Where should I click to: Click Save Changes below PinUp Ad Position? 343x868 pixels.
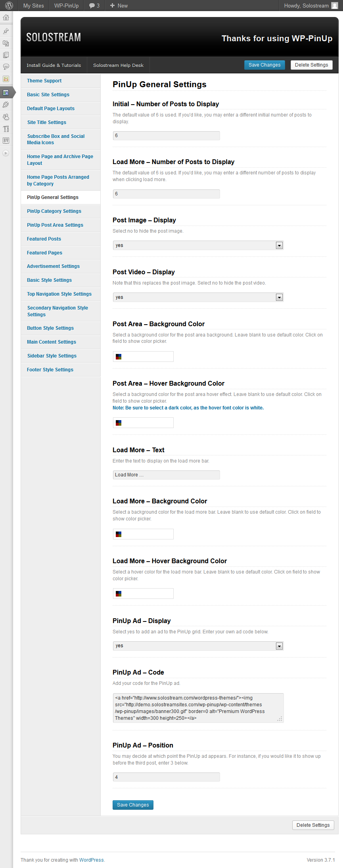(x=133, y=805)
